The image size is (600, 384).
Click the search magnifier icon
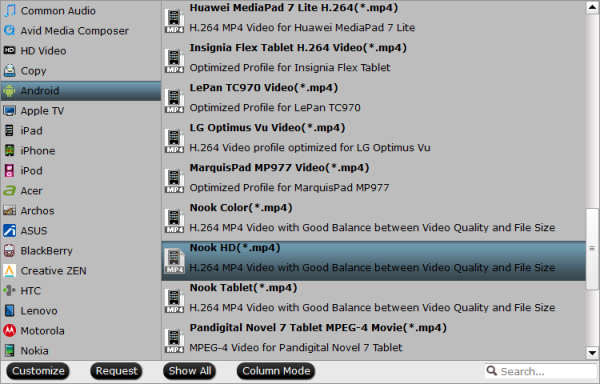[491, 370]
